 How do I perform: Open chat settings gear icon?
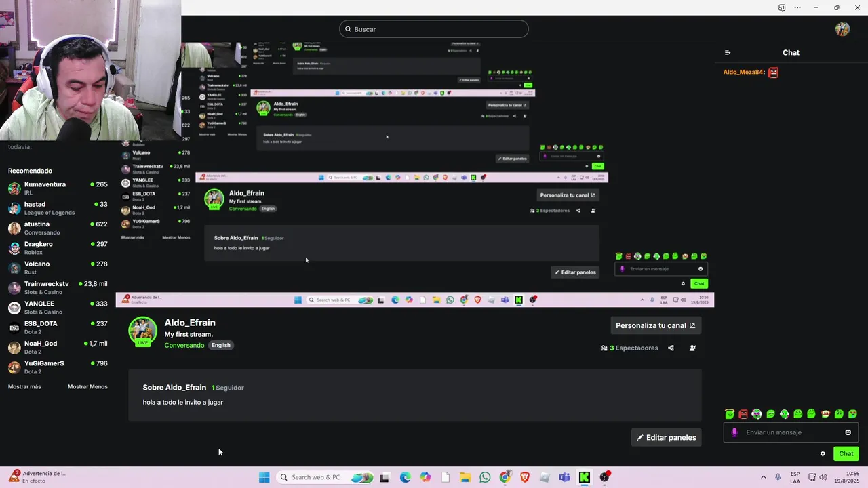coord(823,453)
